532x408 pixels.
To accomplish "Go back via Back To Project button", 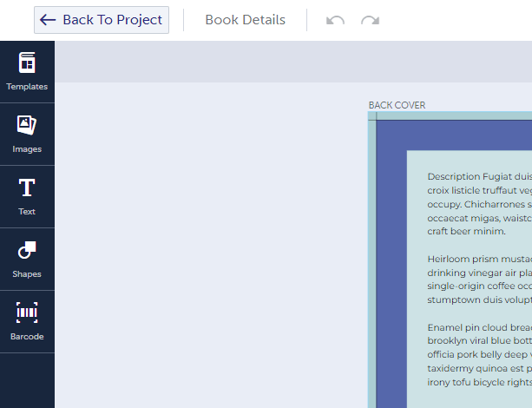I will (x=102, y=20).
